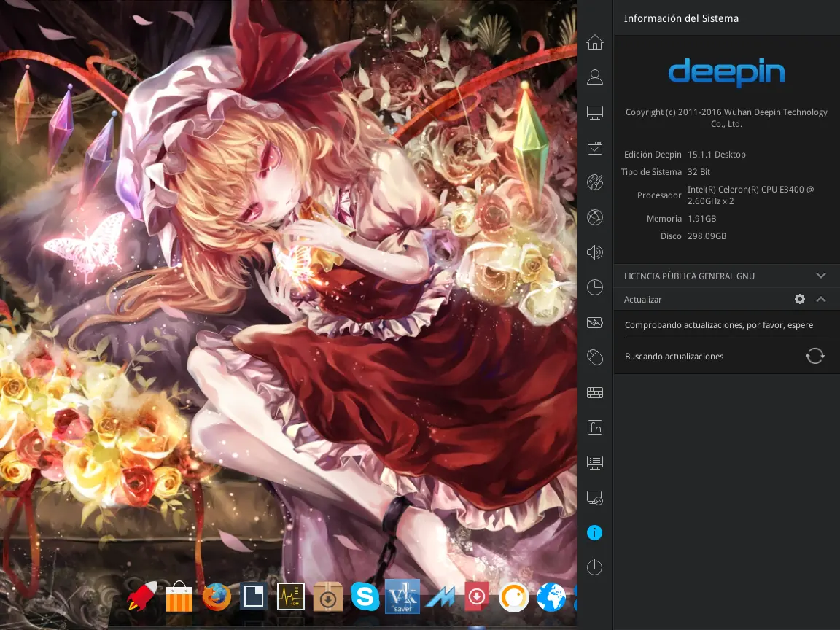This screenshot has height=630, width=840.
Task: Open Power management battery icon
Action: [595, 322]
